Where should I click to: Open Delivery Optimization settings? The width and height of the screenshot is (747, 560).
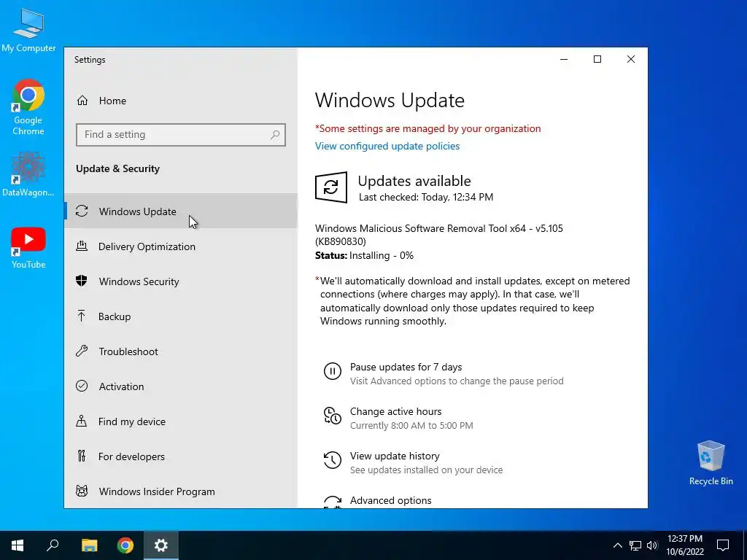click(181, 246)
